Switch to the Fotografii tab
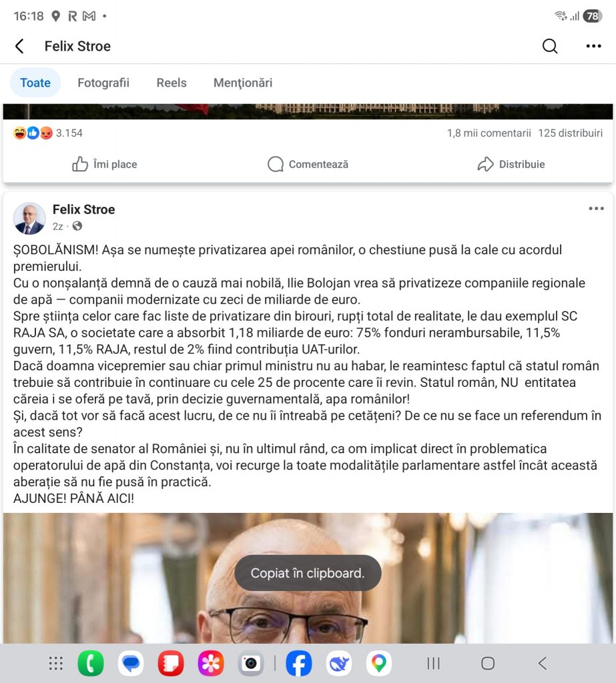Image resolution: width=616 pixels, height=683 pixels. click(103, 83)
